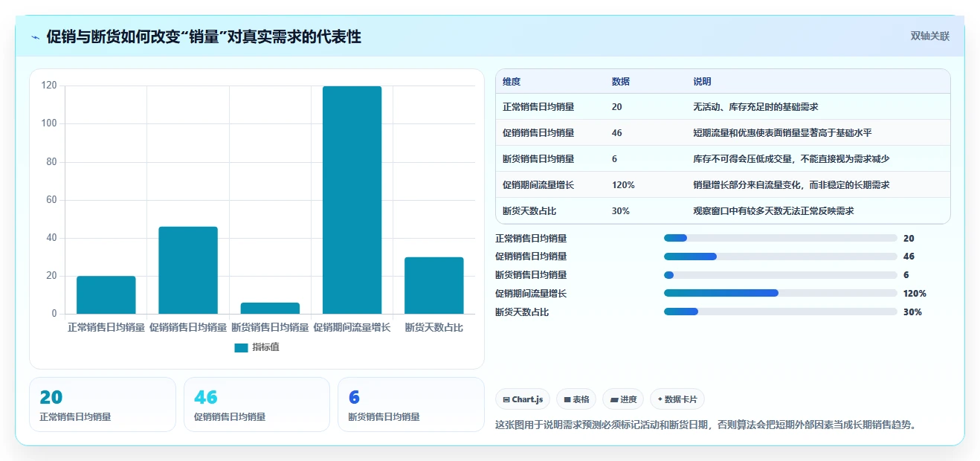This screenshot has height=461, width=980.
Task: Click table cell 断货天数占比 in 维度 column
Action: click(x=529, y=211)
